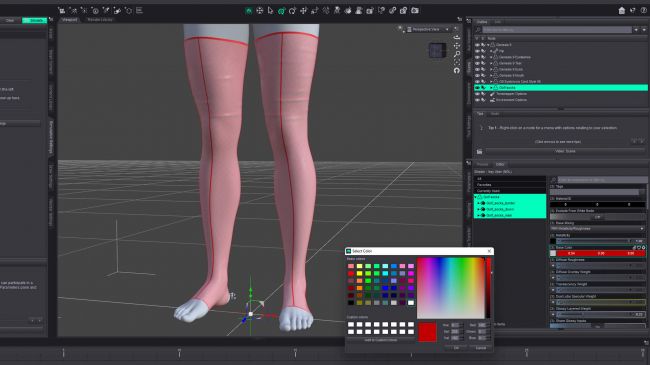Click the reset view icon in viewport controls
The image size is (650, 365).
coord(457,71)
